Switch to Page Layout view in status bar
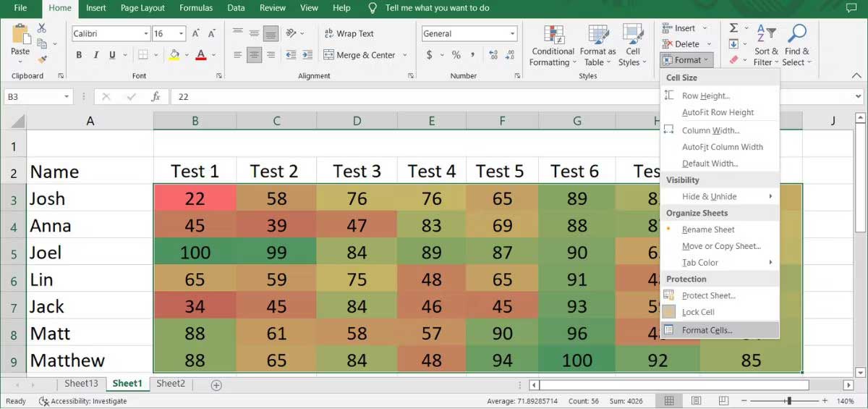Viewport: 868px width, 409px height. (694, 401)
